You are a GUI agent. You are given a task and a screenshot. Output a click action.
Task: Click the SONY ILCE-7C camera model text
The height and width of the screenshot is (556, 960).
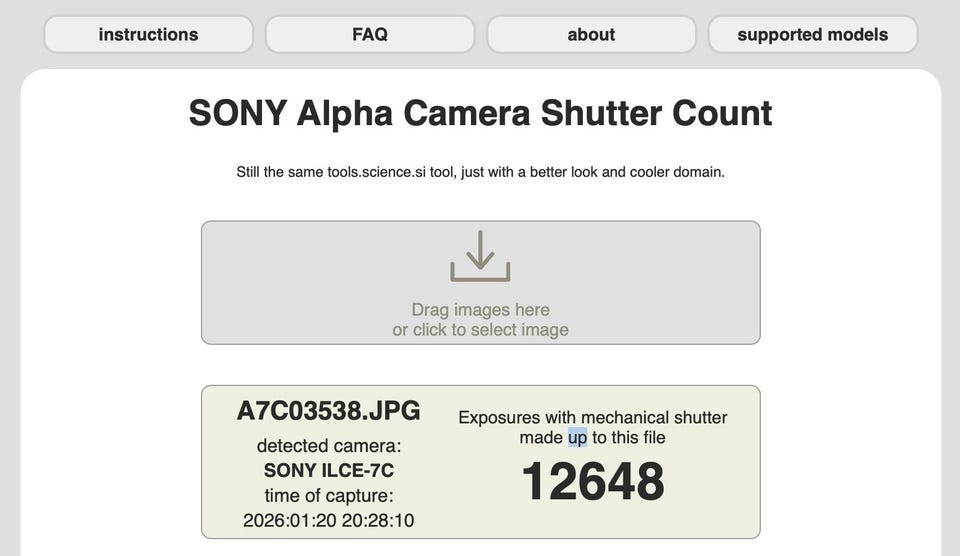[329, 470]
